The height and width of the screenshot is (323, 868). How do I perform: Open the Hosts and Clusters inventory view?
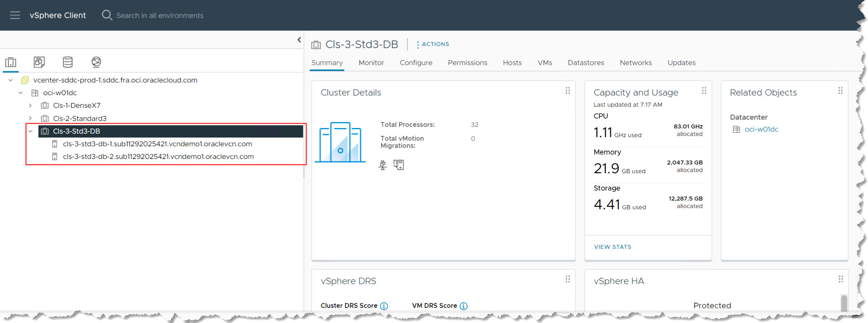point(11,62)
